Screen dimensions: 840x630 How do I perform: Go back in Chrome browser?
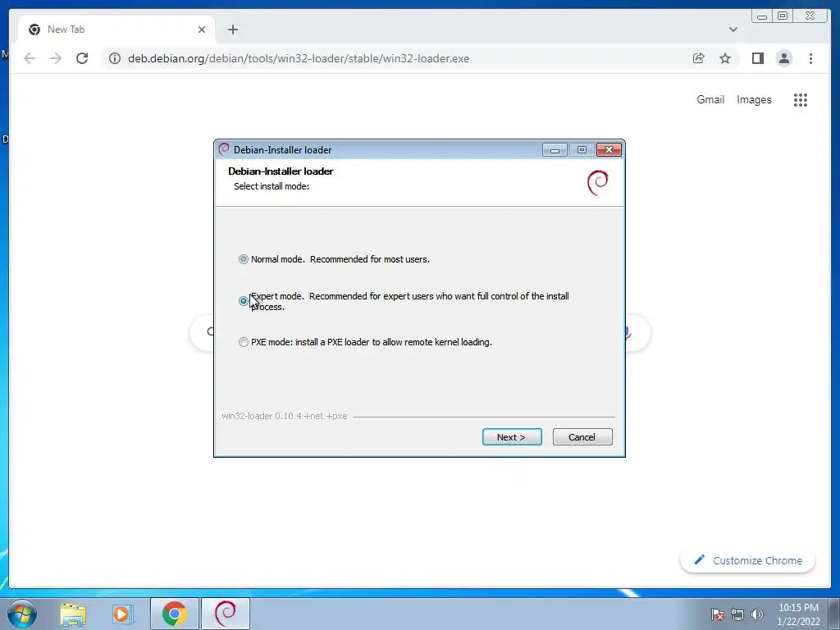tap(30, 58)
